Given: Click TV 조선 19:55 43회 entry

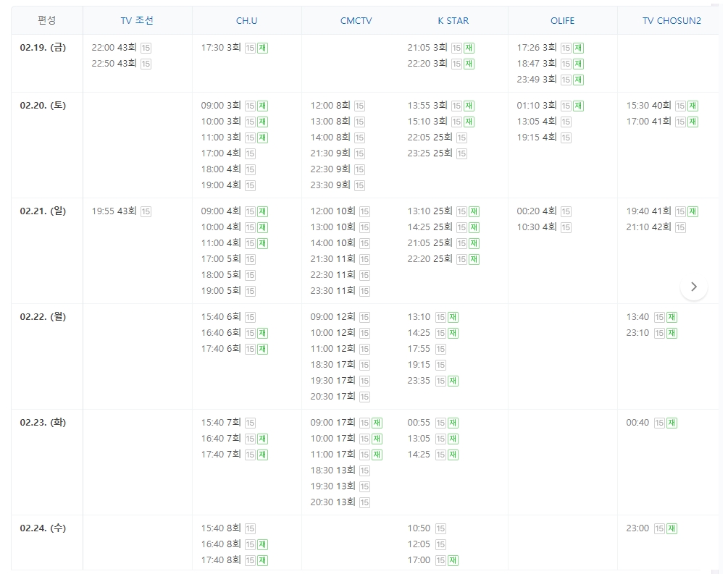Looking at the screenshot, I should point(114,211).
